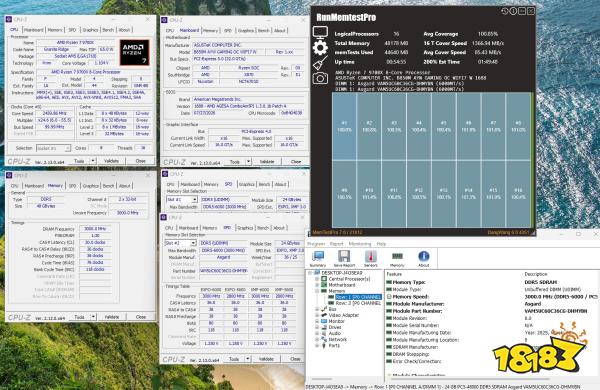Click memtest cell #16 in RunMemtestPro grid
The image size is (600, 390).
[x=518, y=194]
